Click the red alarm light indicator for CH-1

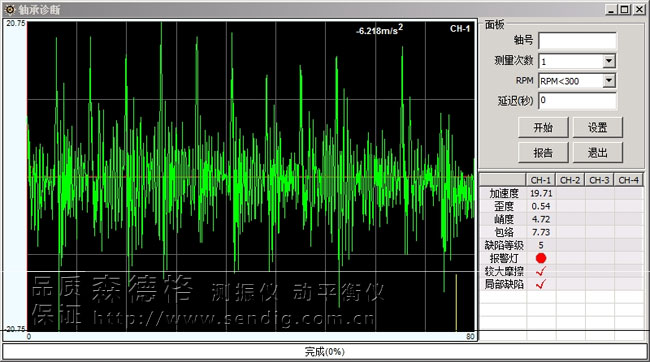click(541, 258)
